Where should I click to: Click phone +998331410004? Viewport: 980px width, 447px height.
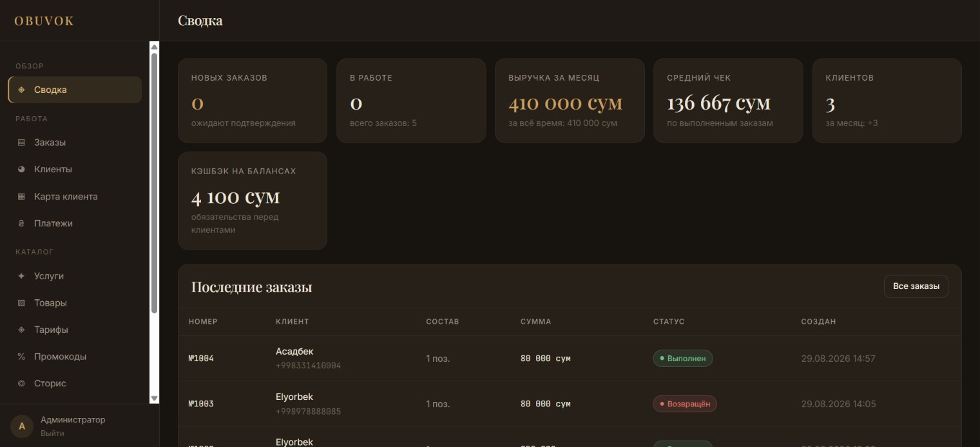[x=308, y=366]
